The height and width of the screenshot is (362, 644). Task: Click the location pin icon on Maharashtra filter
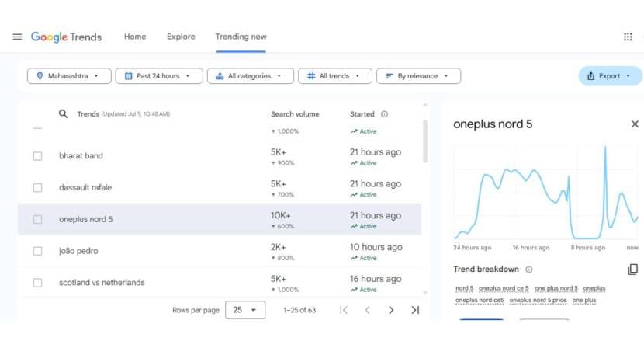pyautogui.click(x=40, y=76)
